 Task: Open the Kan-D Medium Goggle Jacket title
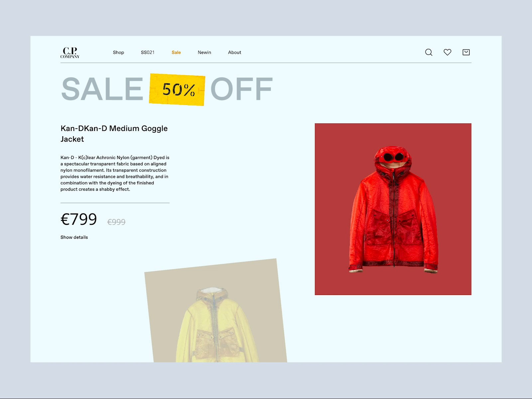click(x=114, y=134)
